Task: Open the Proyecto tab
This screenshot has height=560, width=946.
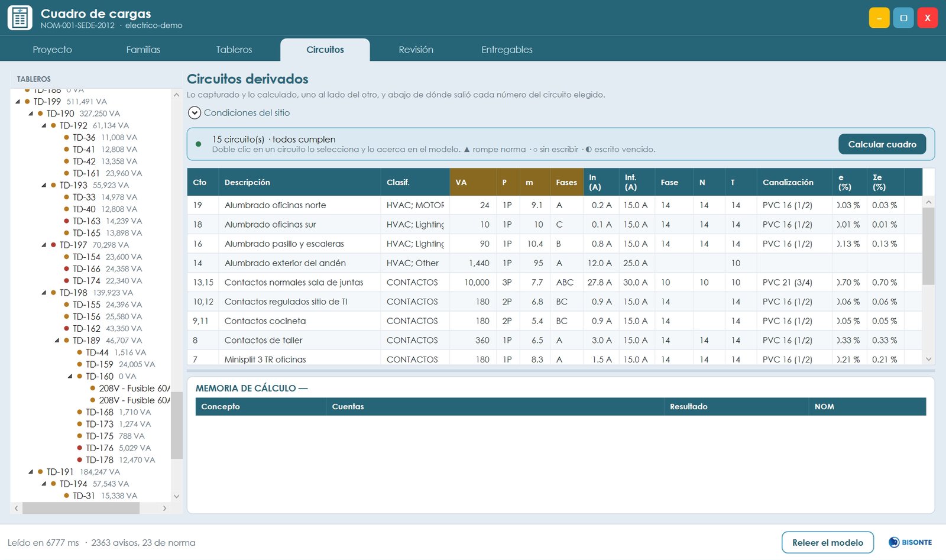Action: tap(52, 50)
